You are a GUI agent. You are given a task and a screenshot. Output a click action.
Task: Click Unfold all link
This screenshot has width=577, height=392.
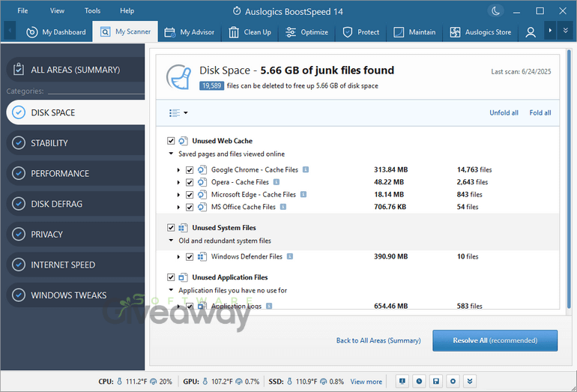tap(504, 112)
